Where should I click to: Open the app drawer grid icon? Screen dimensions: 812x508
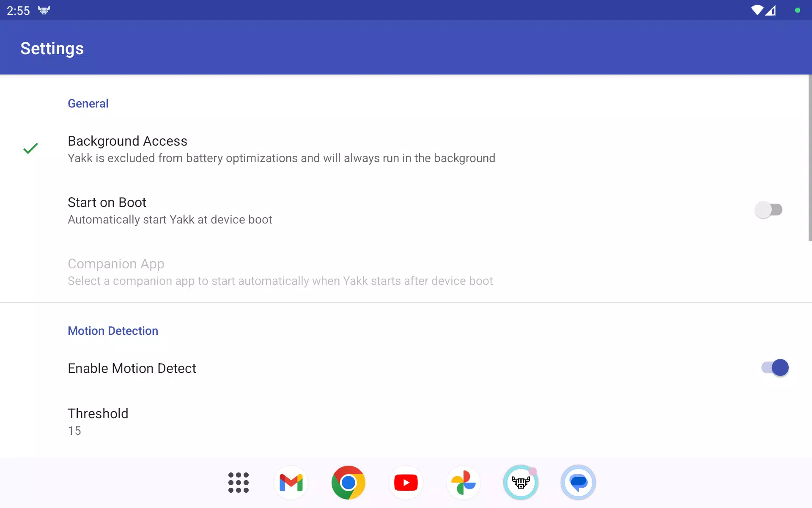pyautogui.click(x=239, y=483)
